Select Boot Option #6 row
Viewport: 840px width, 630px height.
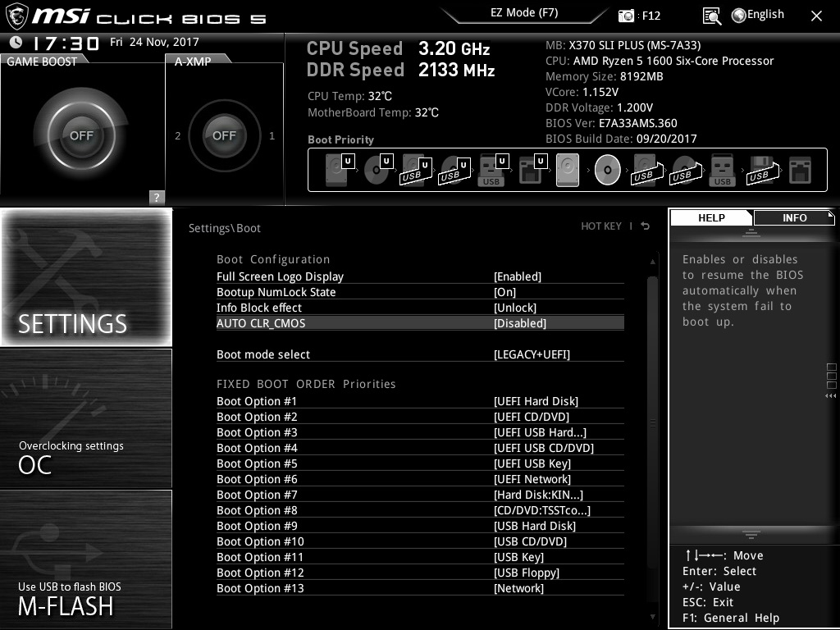coord(420,479)
